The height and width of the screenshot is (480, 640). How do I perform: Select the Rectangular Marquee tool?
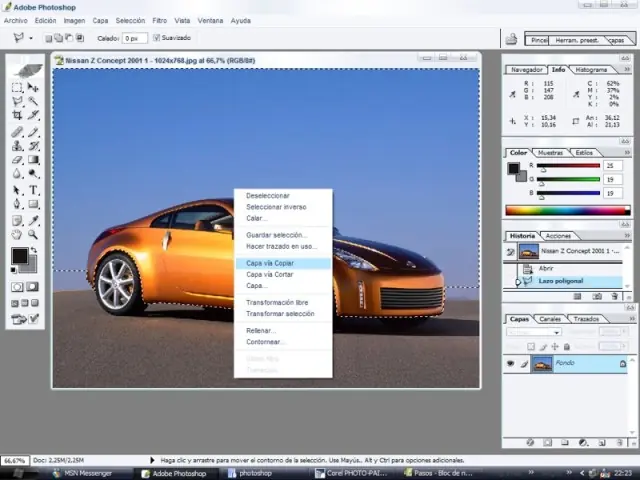click(17, 87)
